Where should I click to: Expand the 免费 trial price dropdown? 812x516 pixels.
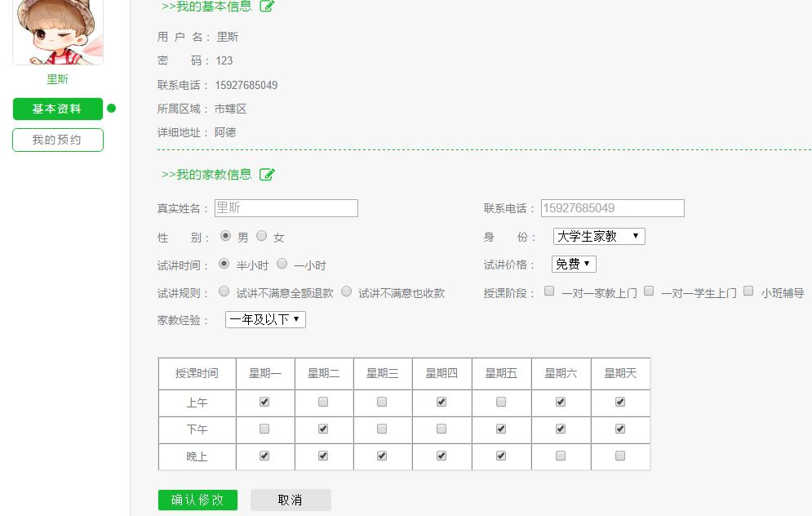[574, 265]
